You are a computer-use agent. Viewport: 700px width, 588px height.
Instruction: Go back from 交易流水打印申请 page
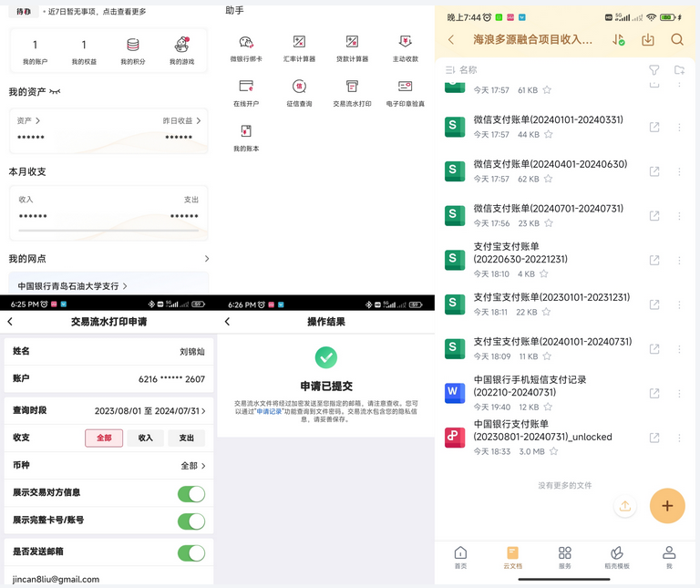(10, 322)
